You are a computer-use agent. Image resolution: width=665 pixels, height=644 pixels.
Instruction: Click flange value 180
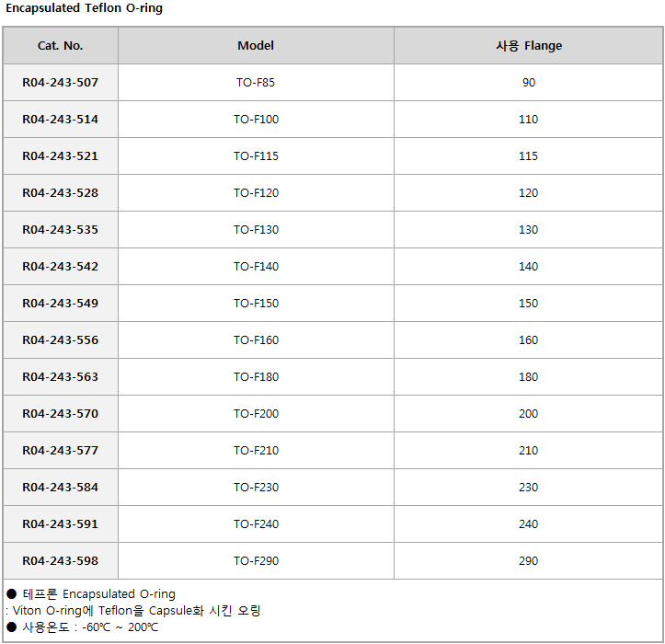(x=529, y=376)
